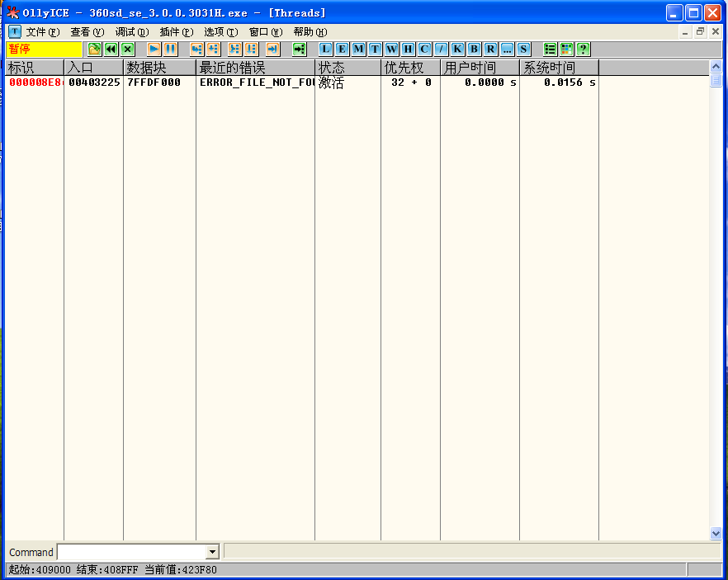Click ERROR_FILE_NOT_FOUND last error cell
Screen dimensions: 728x580
point(257,83)
